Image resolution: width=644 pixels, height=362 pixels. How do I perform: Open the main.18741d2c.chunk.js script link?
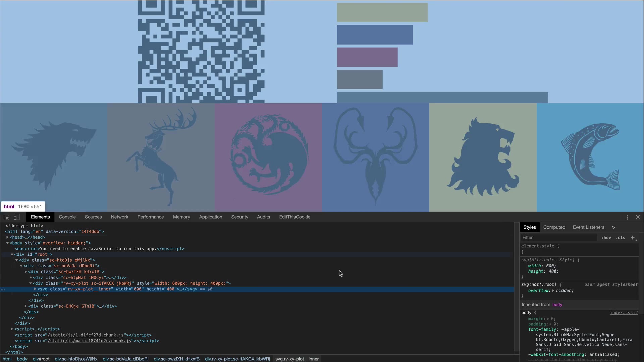90,341
